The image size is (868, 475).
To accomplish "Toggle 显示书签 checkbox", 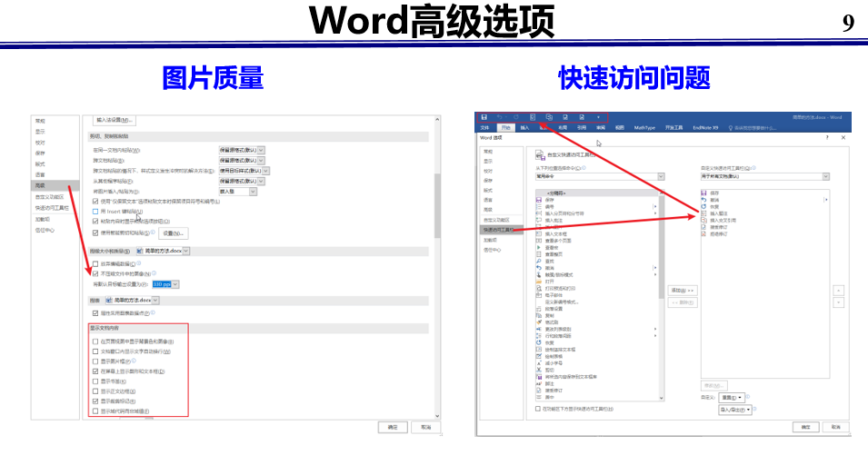I will coord(95,381).
